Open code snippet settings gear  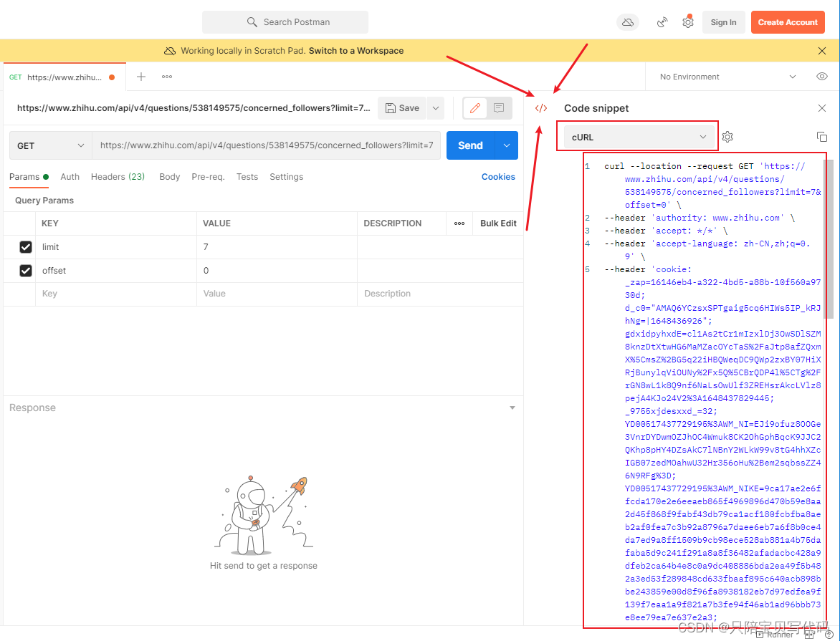(x=727, y=137)
